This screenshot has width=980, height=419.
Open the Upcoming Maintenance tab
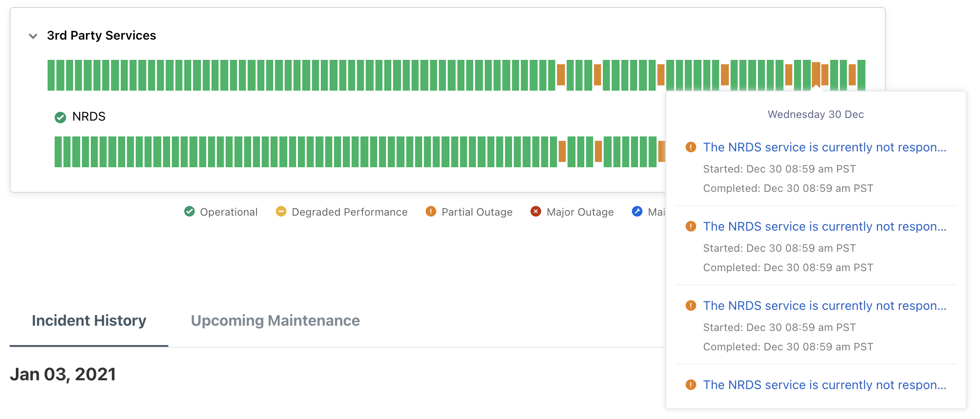pos(275,320)
